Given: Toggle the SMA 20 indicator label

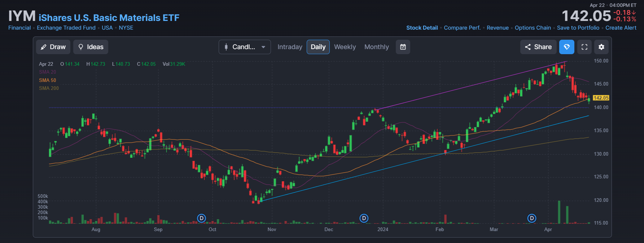Looking at the screenshot, I should [x=47, y=72].
